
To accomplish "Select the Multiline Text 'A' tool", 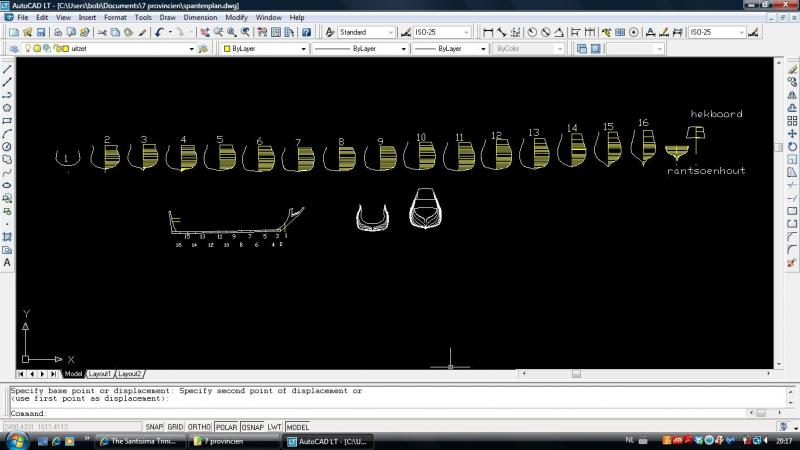I will click(x=7, y=263).
